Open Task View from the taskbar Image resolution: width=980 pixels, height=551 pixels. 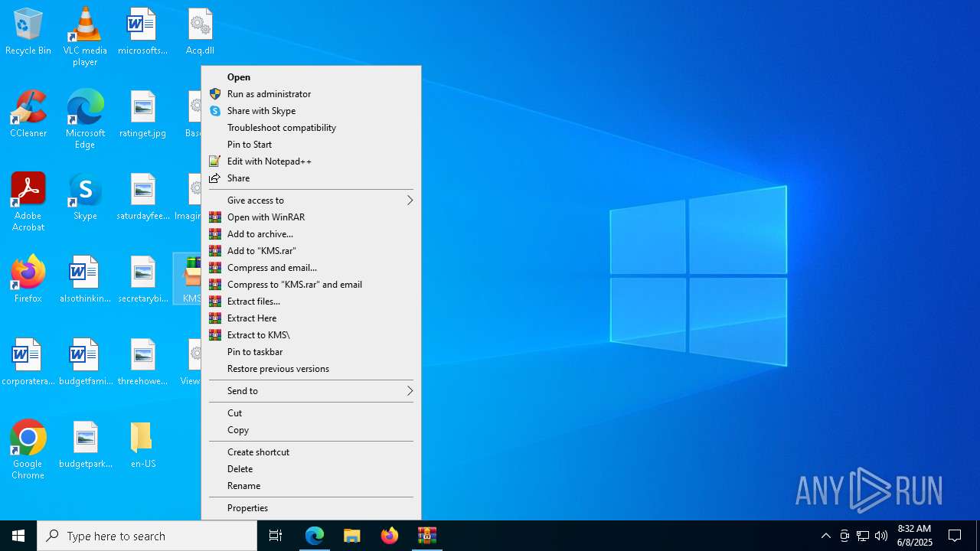[276, 536]
